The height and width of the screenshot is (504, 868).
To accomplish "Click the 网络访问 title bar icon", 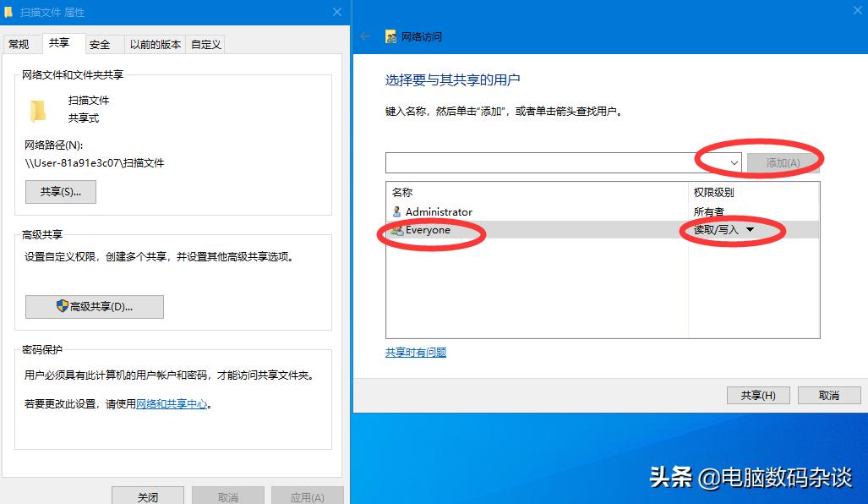I will [390, 36].
